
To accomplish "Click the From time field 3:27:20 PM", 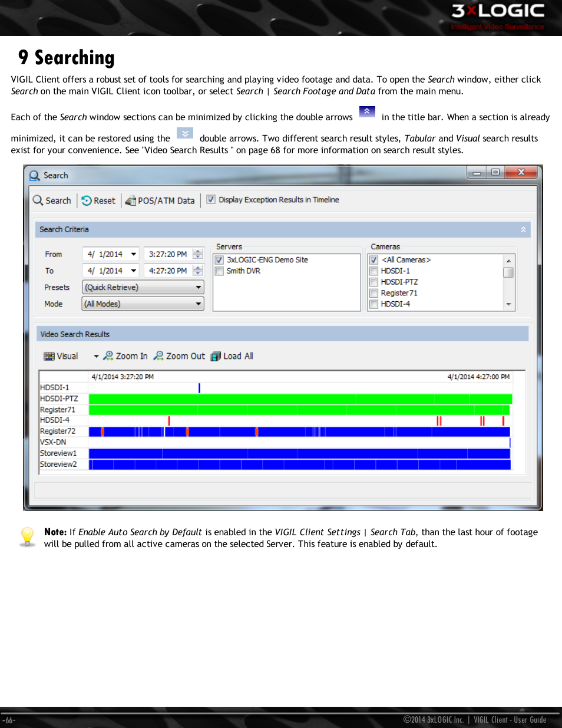I will [x=168, y=254].
